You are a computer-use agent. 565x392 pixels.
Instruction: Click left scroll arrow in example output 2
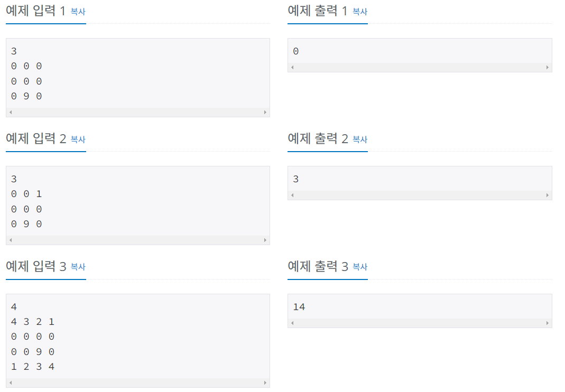292,195
